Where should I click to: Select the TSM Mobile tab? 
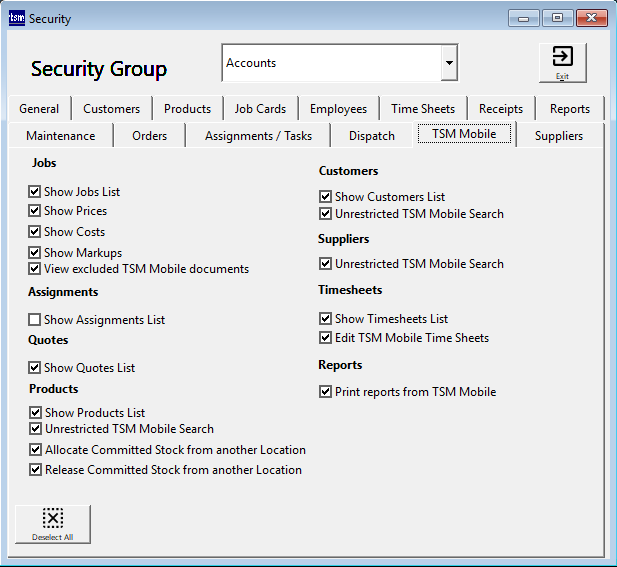click(x=464, y=134)
